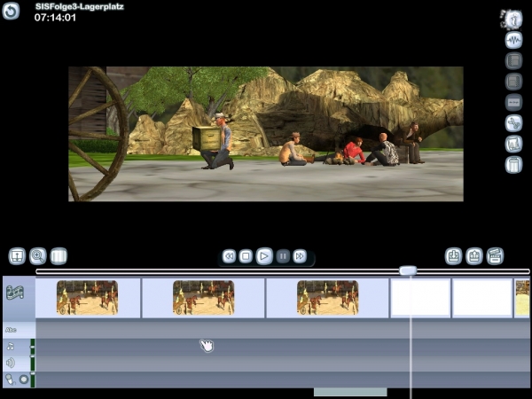Click the microphone voice track icon
The width and height of the screenshot is (532, 399).
tap(10, 379)
